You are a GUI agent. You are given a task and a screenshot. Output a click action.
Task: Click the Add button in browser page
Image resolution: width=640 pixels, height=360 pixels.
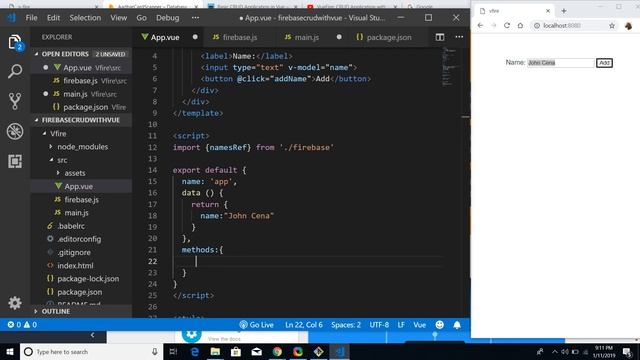(604, 63)
